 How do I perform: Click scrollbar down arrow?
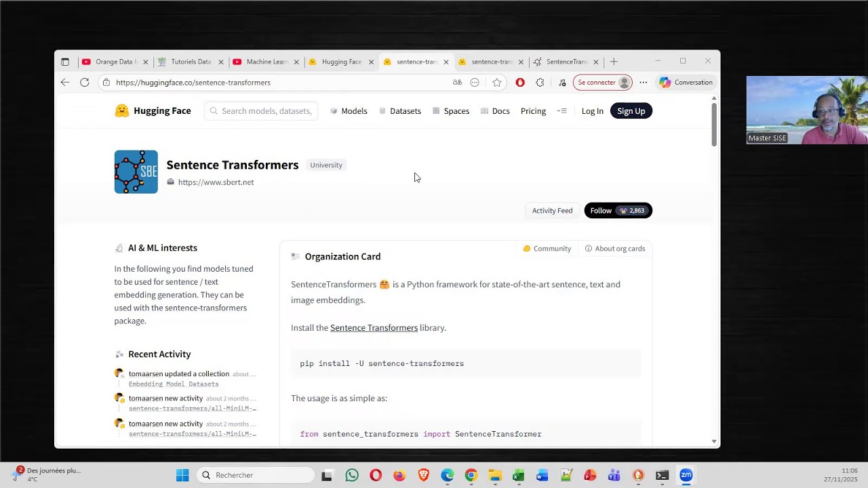(714, 441)
